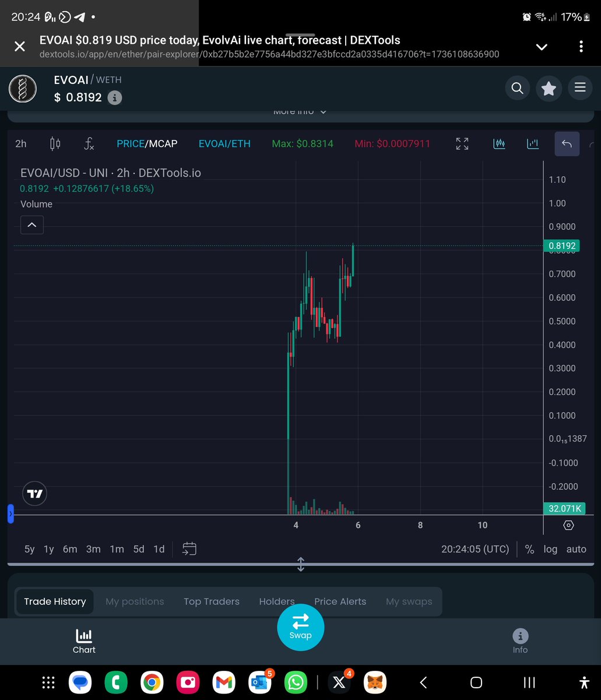Open the Chart bottom navigation item
This screenshot has width=601, height=700.
(84, 641)
